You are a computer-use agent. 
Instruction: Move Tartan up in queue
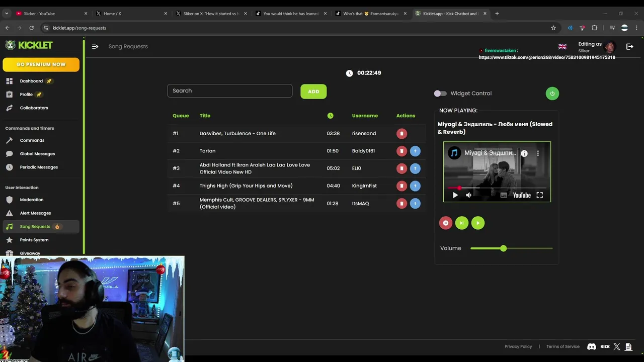[x=415, y=151]
